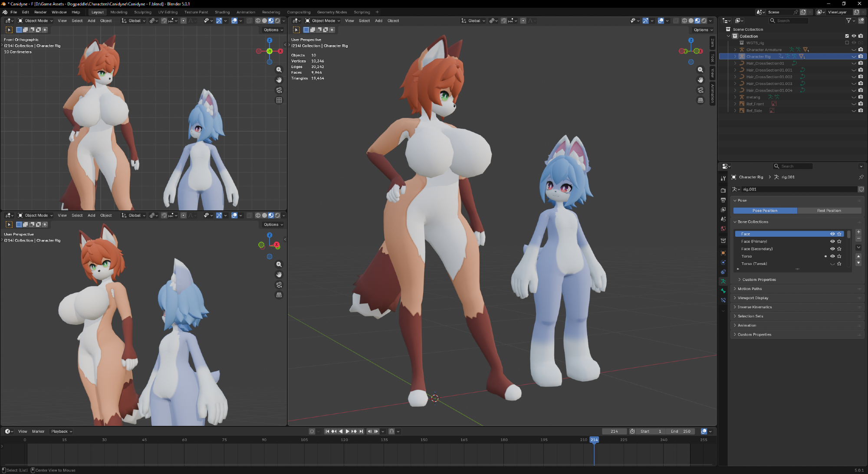This screenshot has height=474, width=868.
Task: Click frame 150 on the timeline ruler
Action: 424,440
